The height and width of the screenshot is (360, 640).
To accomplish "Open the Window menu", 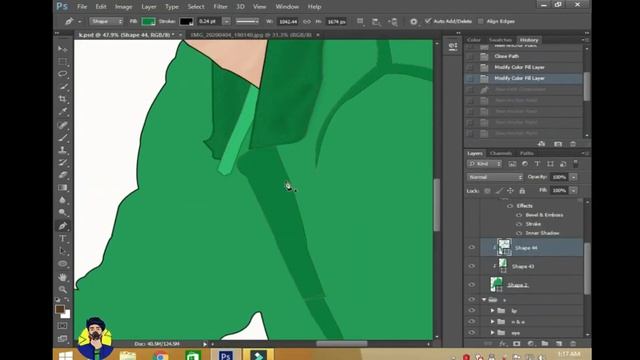I will pos(287,7).
